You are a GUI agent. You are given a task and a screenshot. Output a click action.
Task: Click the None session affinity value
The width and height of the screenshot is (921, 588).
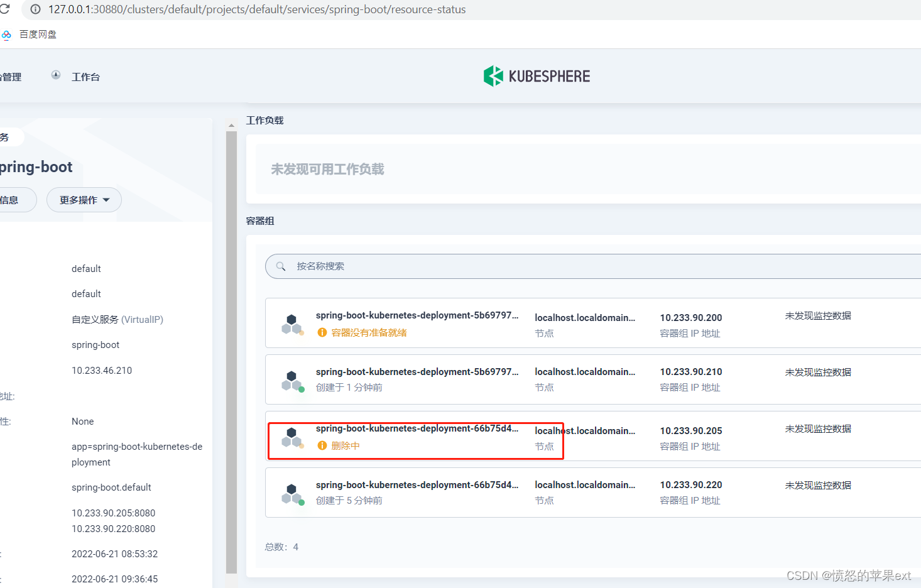[x=83, y=422]
